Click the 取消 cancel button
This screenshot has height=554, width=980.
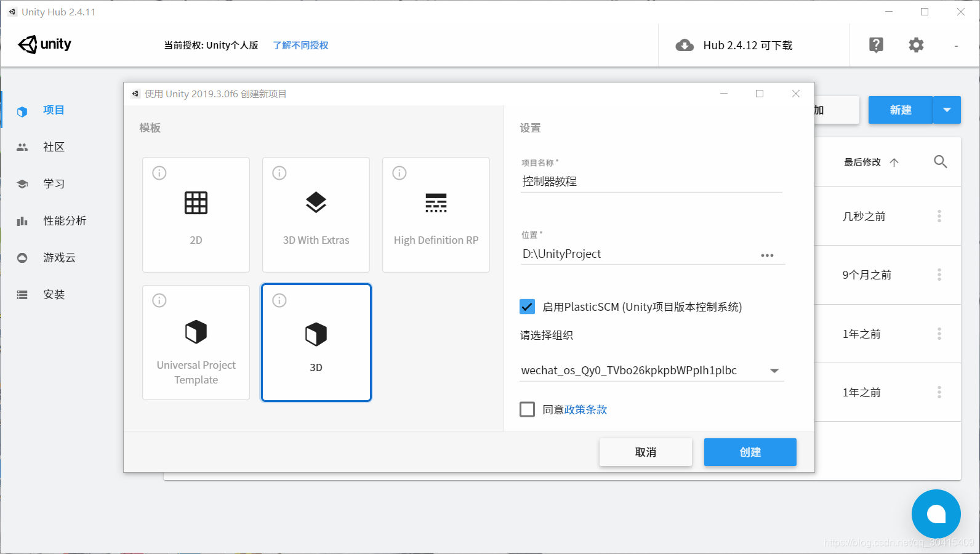pos(646,452)
